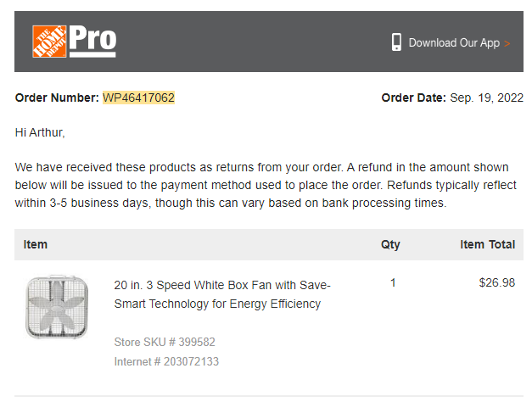532x413 pixels.
Task: Click the refund explanation paragraph
Action: pyautogui.click(x=266, y=185)
